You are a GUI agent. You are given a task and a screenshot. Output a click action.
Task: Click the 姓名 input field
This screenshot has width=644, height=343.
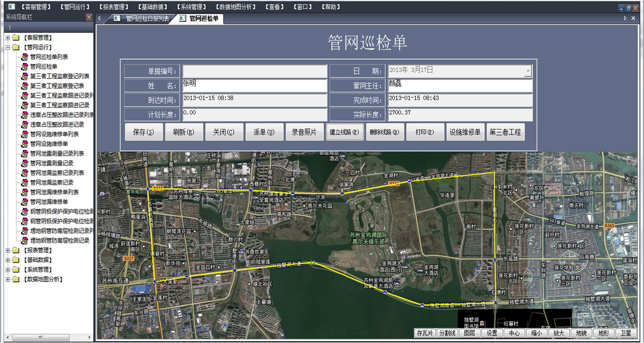point(254,86)
